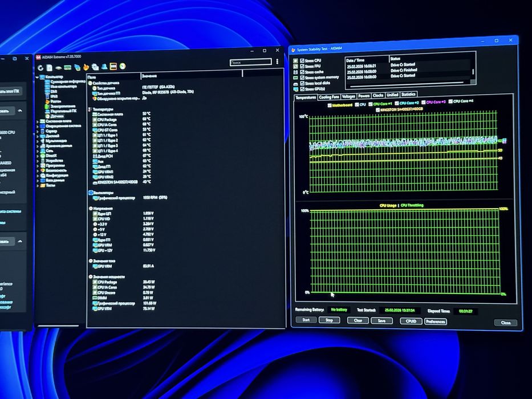Click the orange-framed OSD panel toolbar icon
Screen dimensions: 532x399
click(x=113, y=66)
